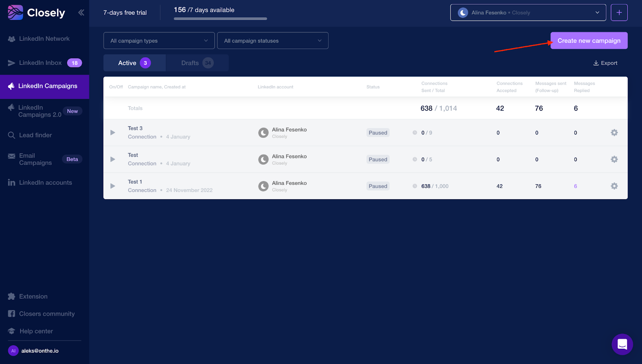Start the Test 1 campaign play toggle

(x=113, y=186)
